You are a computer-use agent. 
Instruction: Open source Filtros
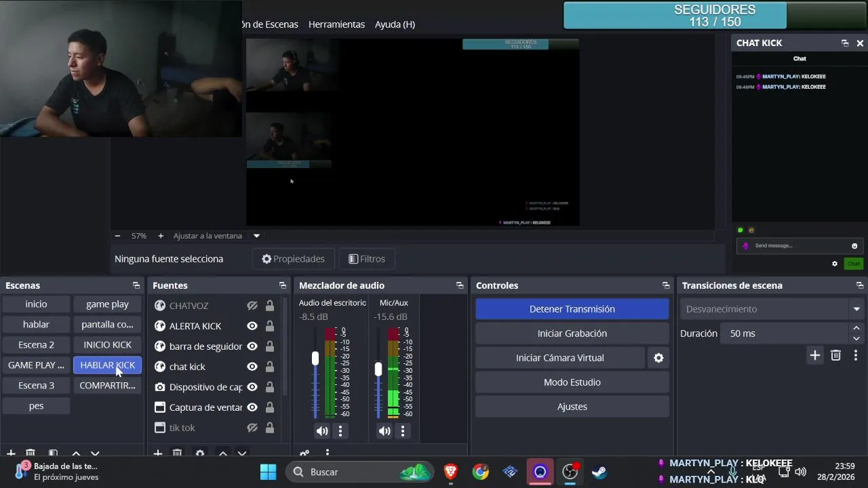(x=366, y=259)
